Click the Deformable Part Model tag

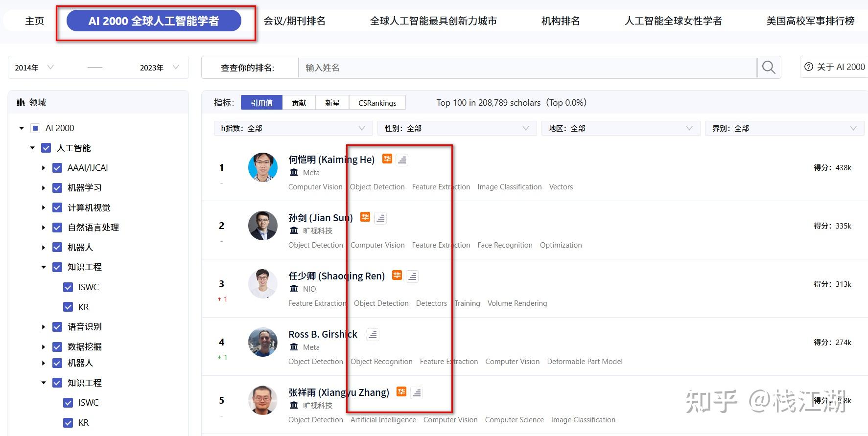(585, 362)
